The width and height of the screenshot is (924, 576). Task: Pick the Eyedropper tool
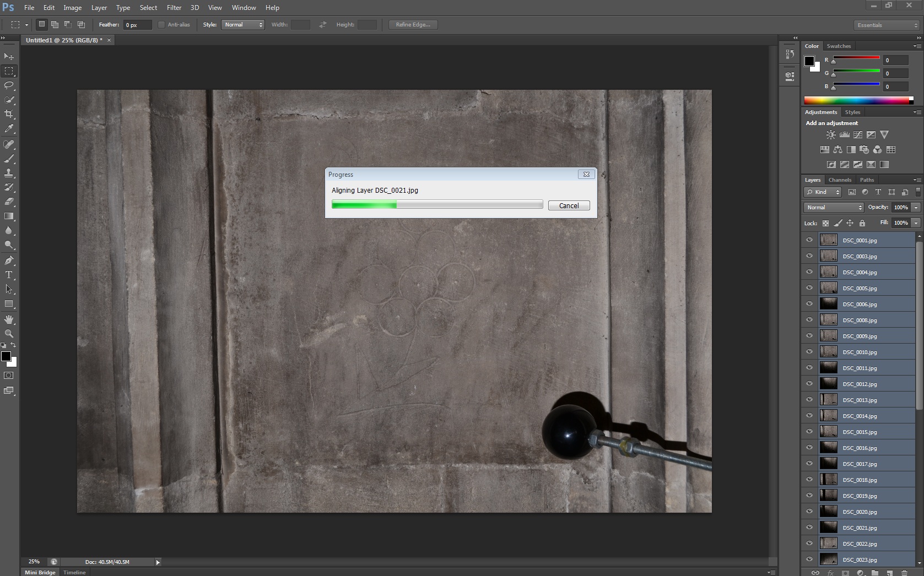9,128
